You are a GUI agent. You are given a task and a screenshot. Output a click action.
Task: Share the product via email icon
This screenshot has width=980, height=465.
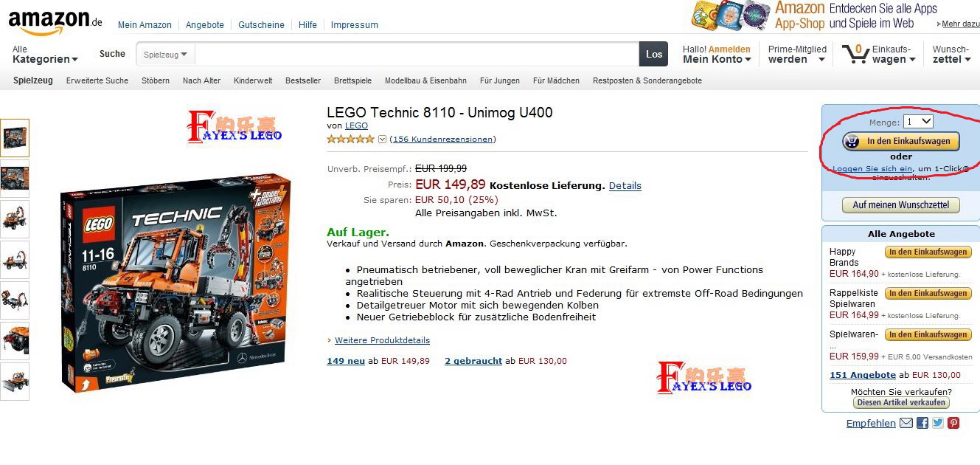[906, 423]
